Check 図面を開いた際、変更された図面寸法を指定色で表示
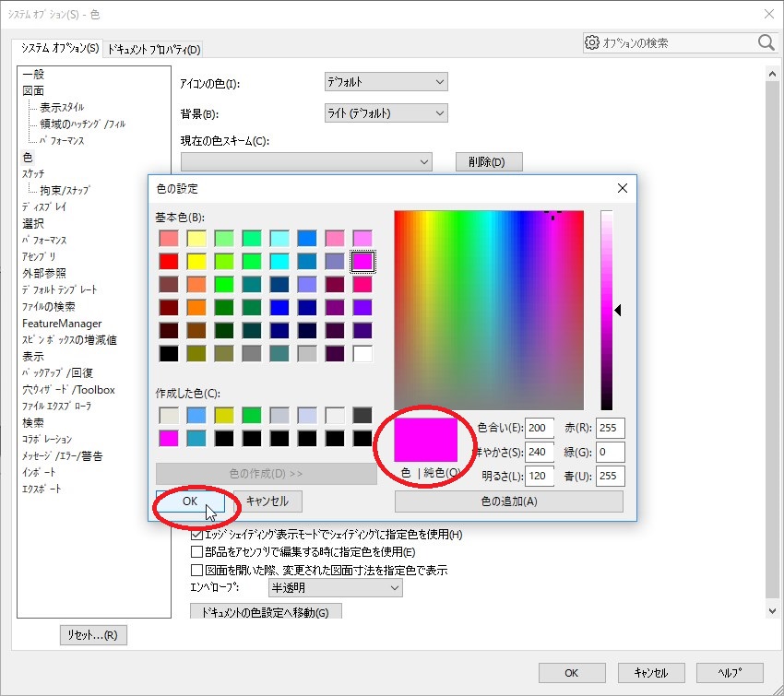This screenshot has width=784, height=696. [196, 570]
